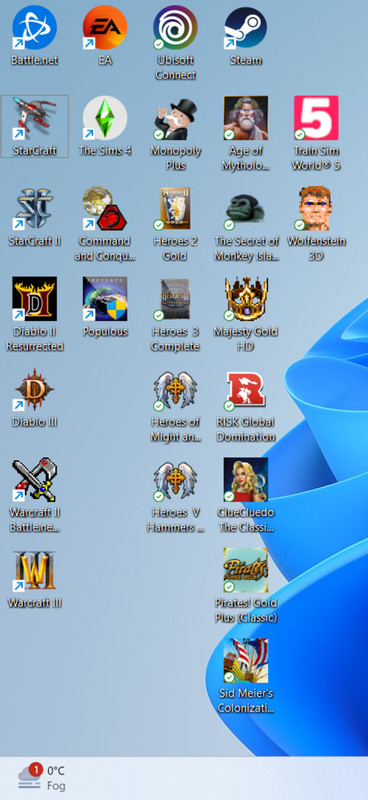
Task: Select The Secret of Monkey Island icon
Action: pos(246,209)
